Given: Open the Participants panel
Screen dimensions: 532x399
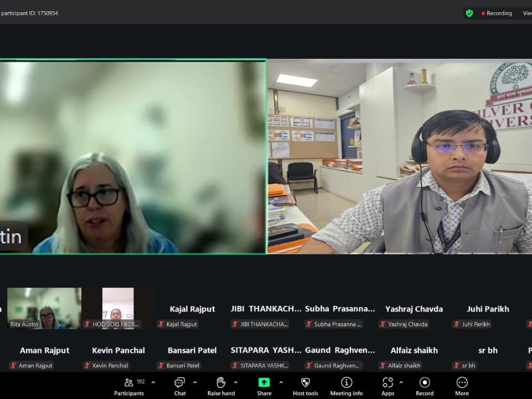Looking at the screenshot, I should (x=129, y=383).
